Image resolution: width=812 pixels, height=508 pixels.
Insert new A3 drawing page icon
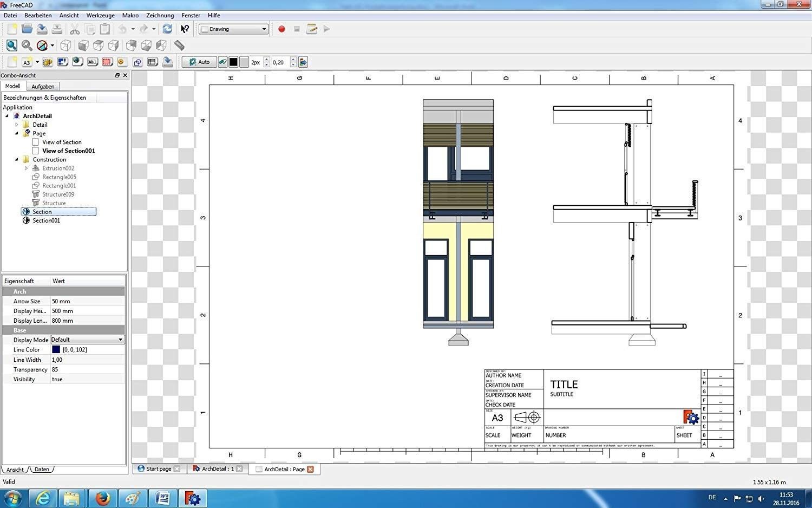pos(27,62)
